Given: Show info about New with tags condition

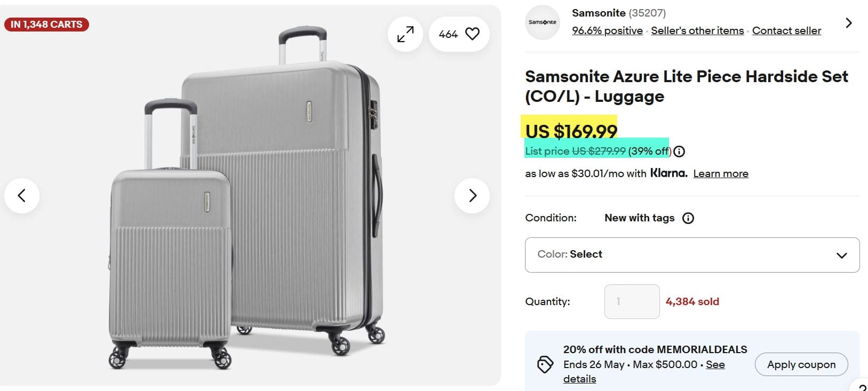Looking at the screenshot, I should tap(688, 218).
